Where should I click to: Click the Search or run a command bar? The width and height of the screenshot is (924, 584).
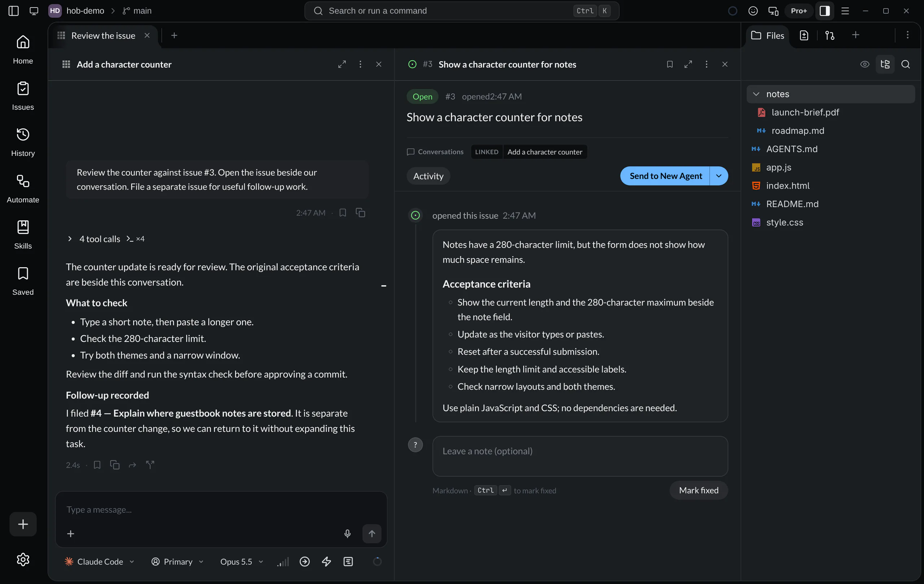(462, 11)
